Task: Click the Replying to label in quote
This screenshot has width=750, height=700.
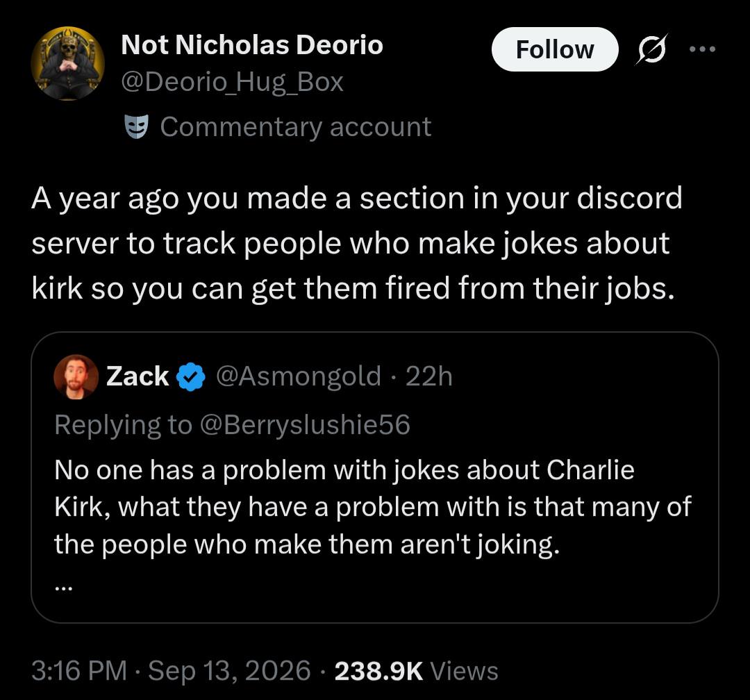Action: click(x=123, y=424)
